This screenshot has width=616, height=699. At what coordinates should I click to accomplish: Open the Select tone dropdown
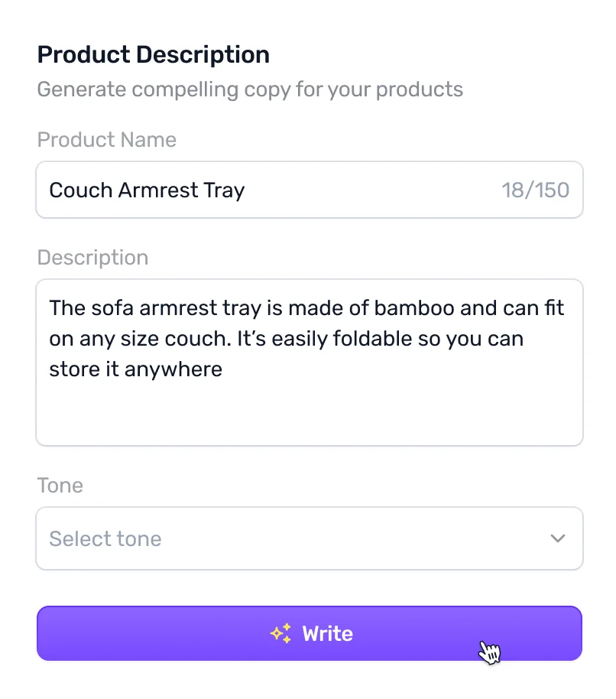tap(309, 538)
